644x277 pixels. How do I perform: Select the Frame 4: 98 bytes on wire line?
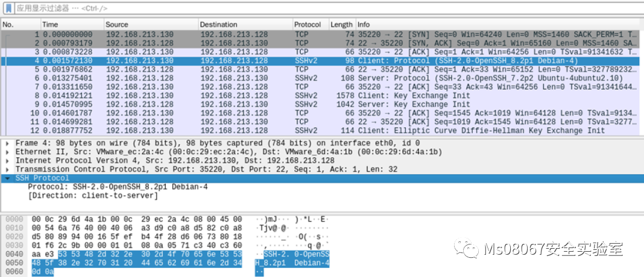point(217,143)
